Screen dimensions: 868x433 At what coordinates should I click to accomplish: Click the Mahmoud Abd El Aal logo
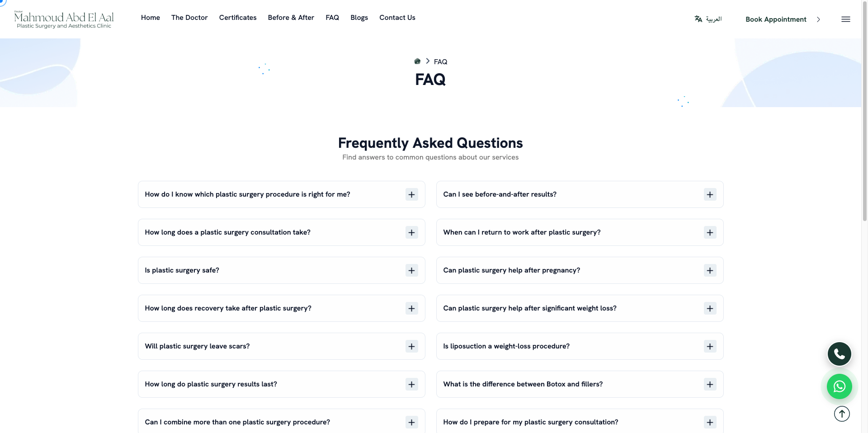(x=64, y=19)
